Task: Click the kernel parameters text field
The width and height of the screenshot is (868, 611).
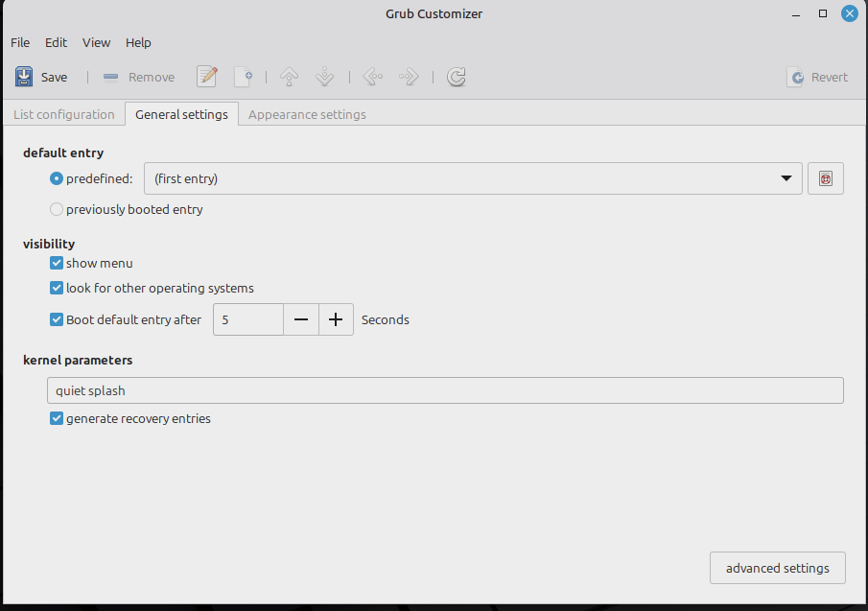Action: [445, 390]
